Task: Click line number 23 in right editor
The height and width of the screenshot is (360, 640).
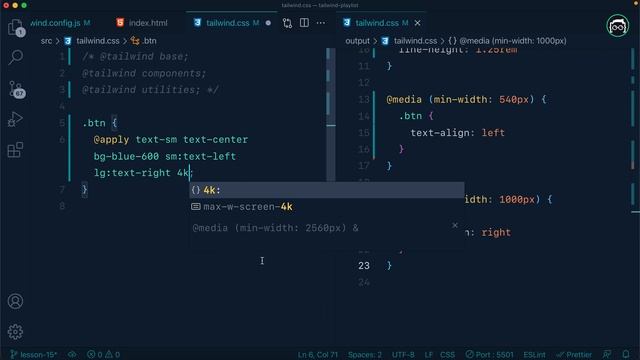Action: (364, 266)
